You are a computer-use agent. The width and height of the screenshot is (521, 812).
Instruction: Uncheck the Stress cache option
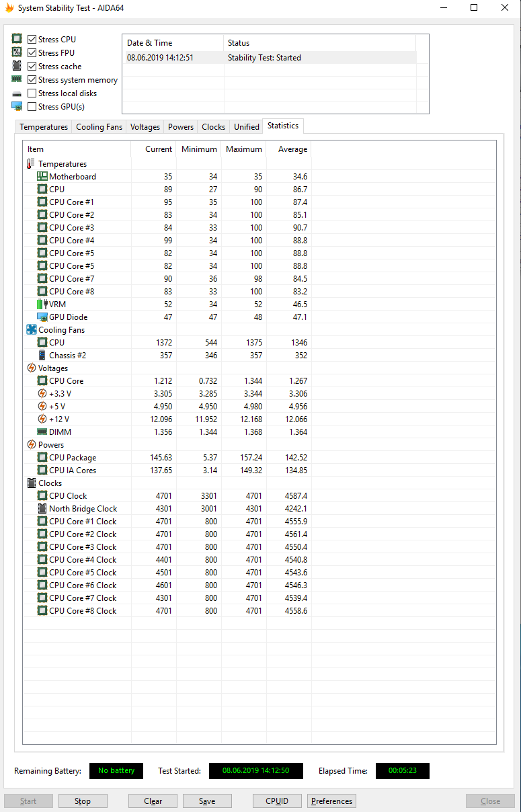click(x=32, y=67)
